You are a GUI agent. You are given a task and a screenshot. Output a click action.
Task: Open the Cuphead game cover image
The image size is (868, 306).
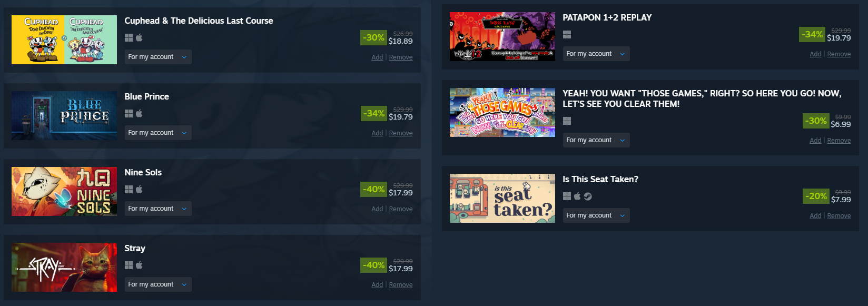coord(64,40)
